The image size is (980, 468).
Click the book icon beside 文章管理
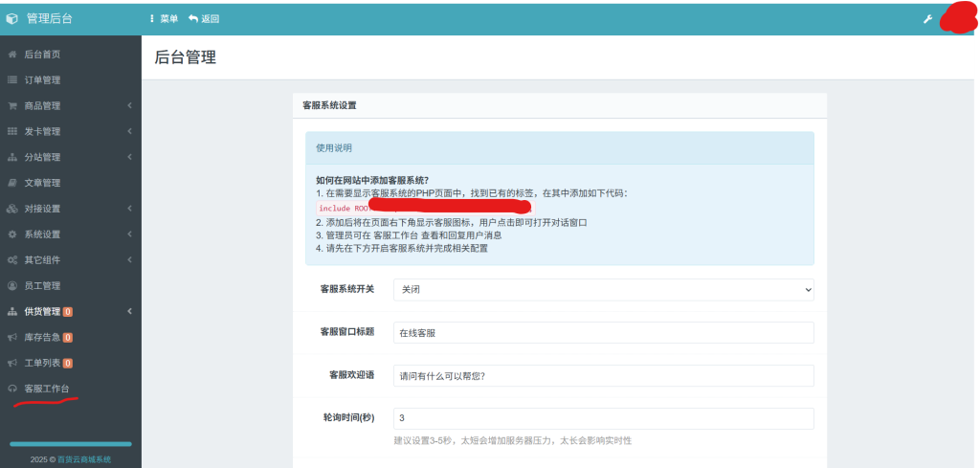[12, 183]
